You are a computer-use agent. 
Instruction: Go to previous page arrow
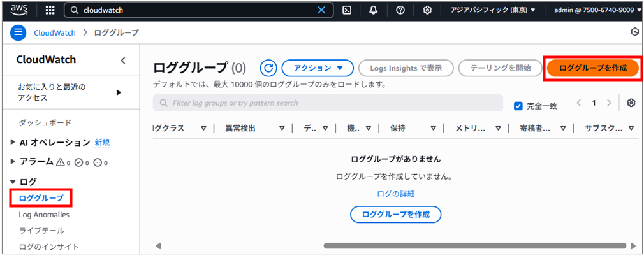[579, 103]
